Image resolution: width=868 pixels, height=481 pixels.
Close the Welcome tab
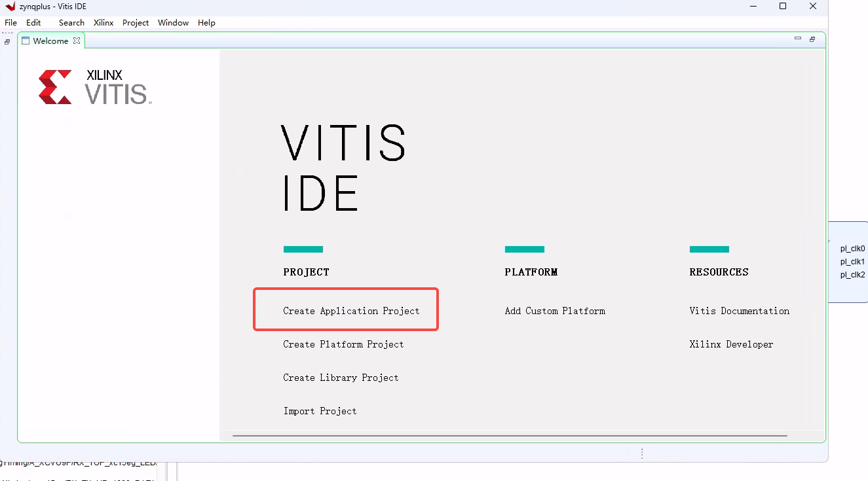click(77, 41)
